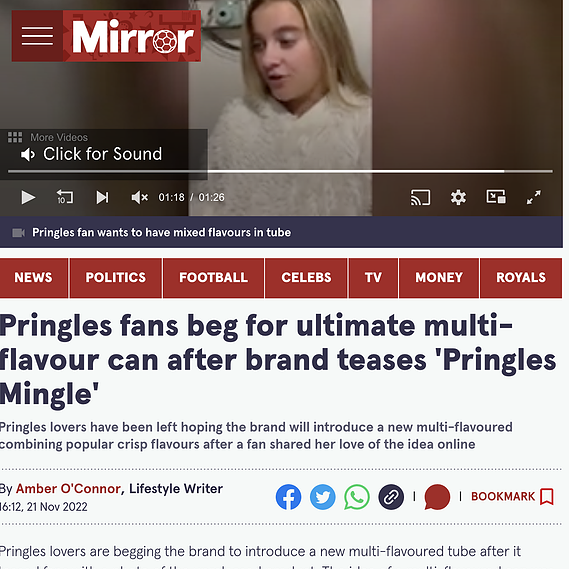Screen dimensions: 569x569
Task: Bookmark this article
Action: click(x=512, y=496)
